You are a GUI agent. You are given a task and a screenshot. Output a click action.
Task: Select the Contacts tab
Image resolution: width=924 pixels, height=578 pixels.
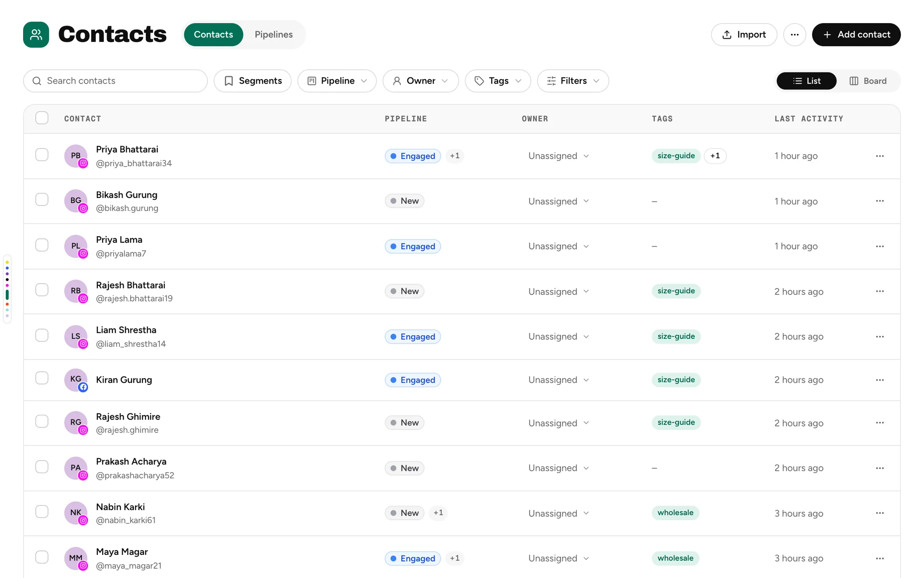click(213, 35)
